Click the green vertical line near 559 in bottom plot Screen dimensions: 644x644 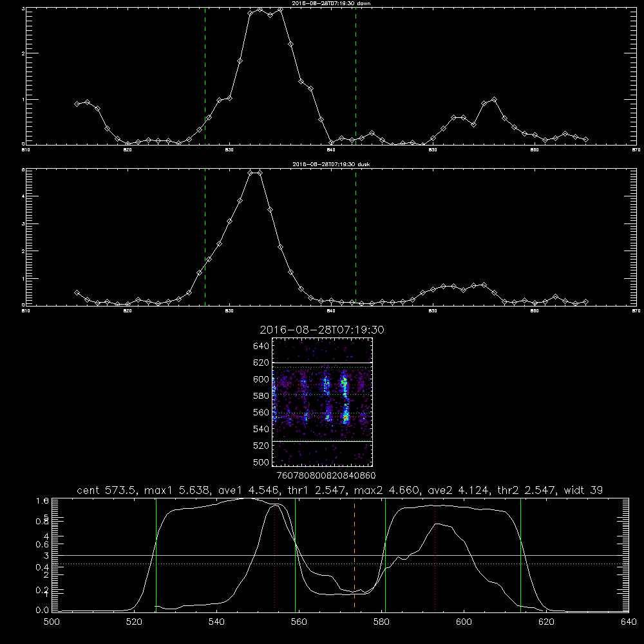[296, 555]
